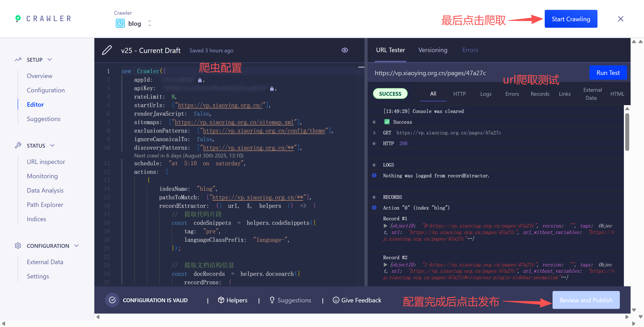
Task: Click the lock icon next to apiKey
Action: 271,89
